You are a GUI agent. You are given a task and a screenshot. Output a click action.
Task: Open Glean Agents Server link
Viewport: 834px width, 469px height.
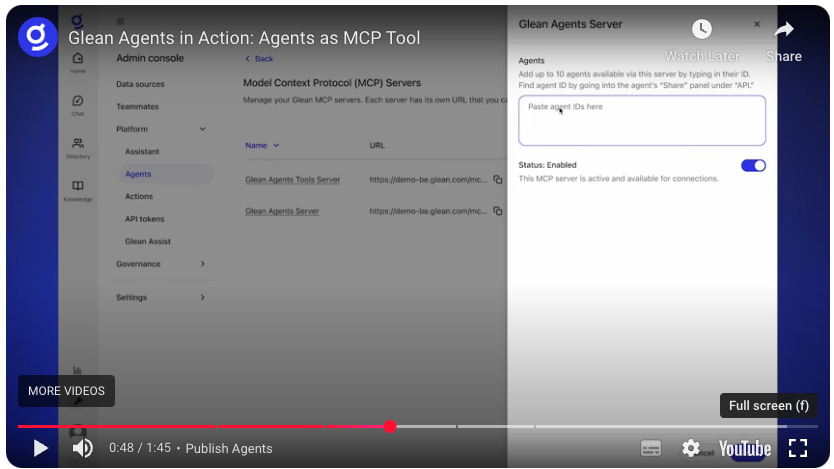[282, 211]
